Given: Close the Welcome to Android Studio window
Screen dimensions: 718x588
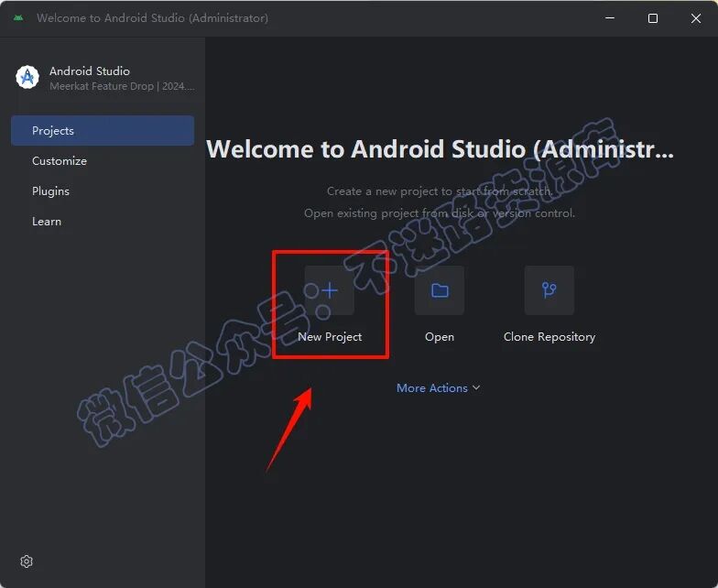Looking at the screenshot, I should pos(696,18).
